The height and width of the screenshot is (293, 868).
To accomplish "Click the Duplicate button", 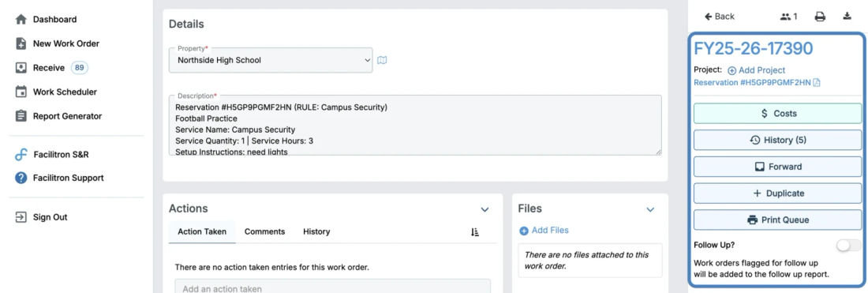I will 778,193.
